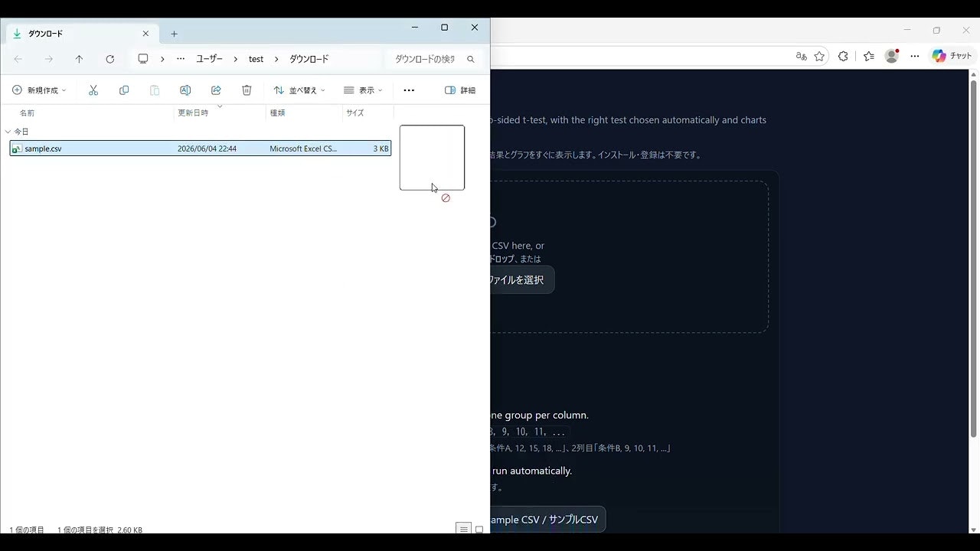Click the Delete trash can icon
Screen dimensions: 980x551
(x=247, y=90)
